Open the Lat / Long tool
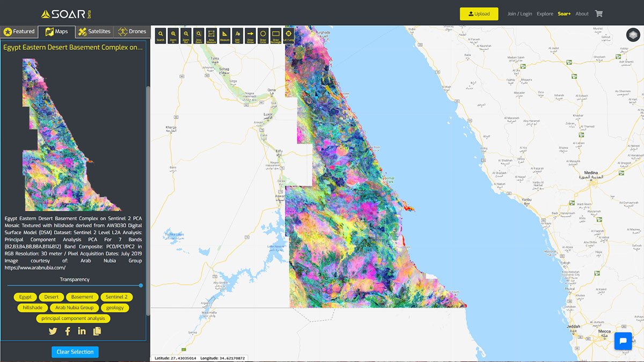Viewport: 644px width, 362px height. coord(289,35)
